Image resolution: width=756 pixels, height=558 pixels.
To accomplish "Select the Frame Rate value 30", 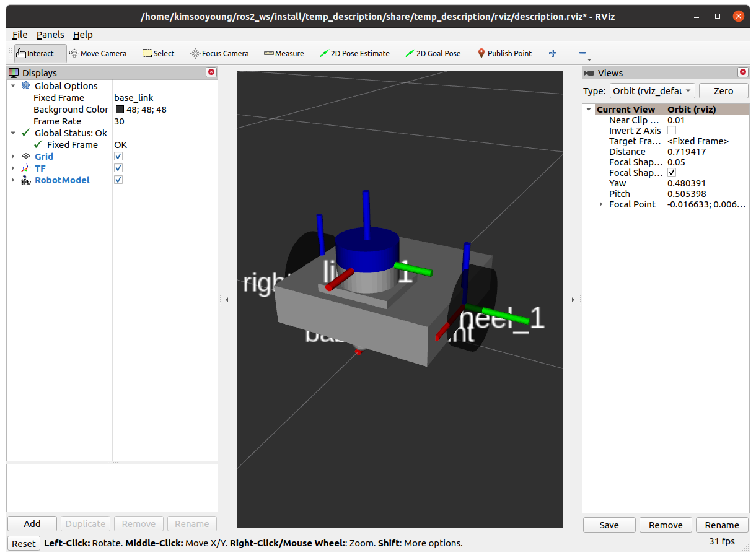I will [119, 121].
